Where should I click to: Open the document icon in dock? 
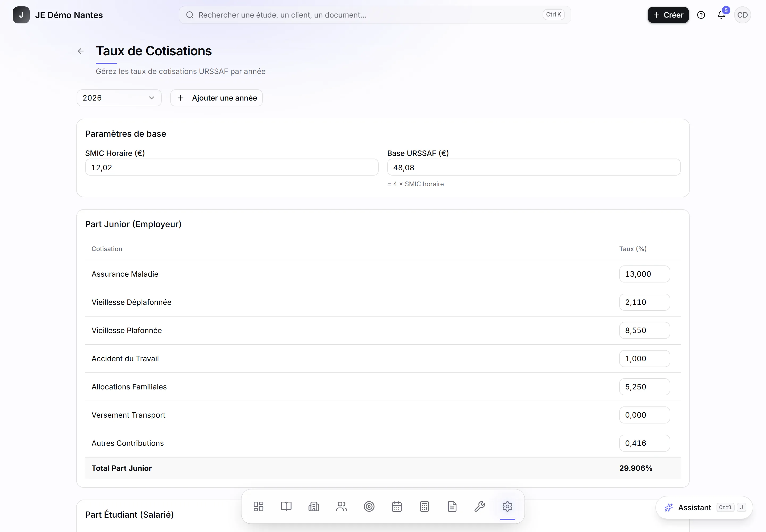[452, 507]
